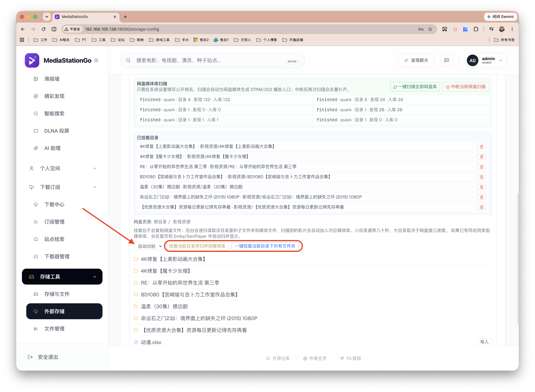The height and width of the screenshot is (392, 535).
Task: Click 一键扫描全部网盘库 button
Action: (415, 87)
